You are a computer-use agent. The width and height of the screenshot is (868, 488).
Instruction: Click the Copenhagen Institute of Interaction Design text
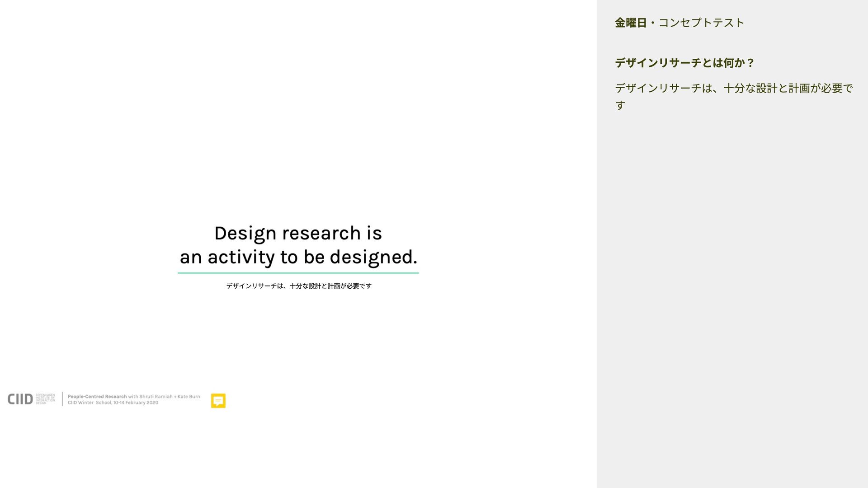tap(45, 399)
